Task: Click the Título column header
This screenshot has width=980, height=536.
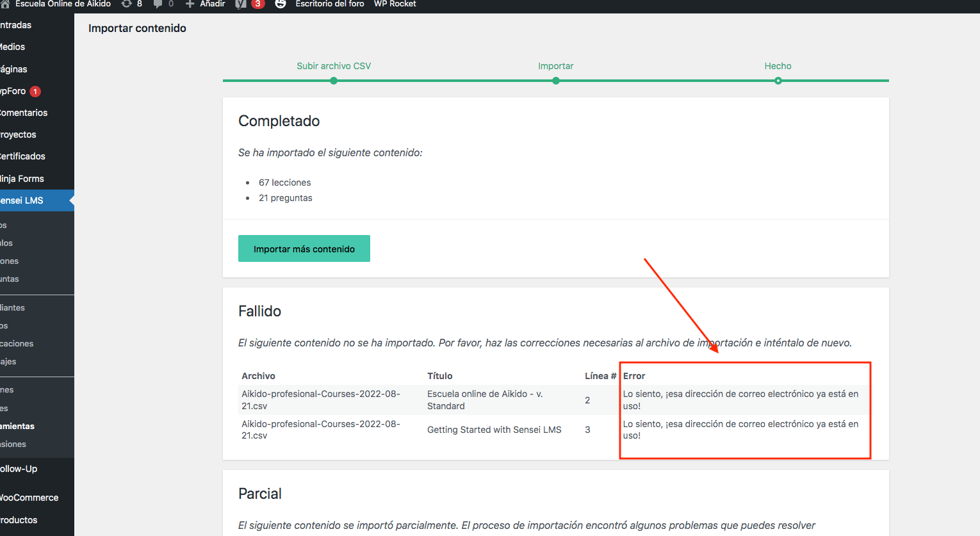Action: coord(440,376)
